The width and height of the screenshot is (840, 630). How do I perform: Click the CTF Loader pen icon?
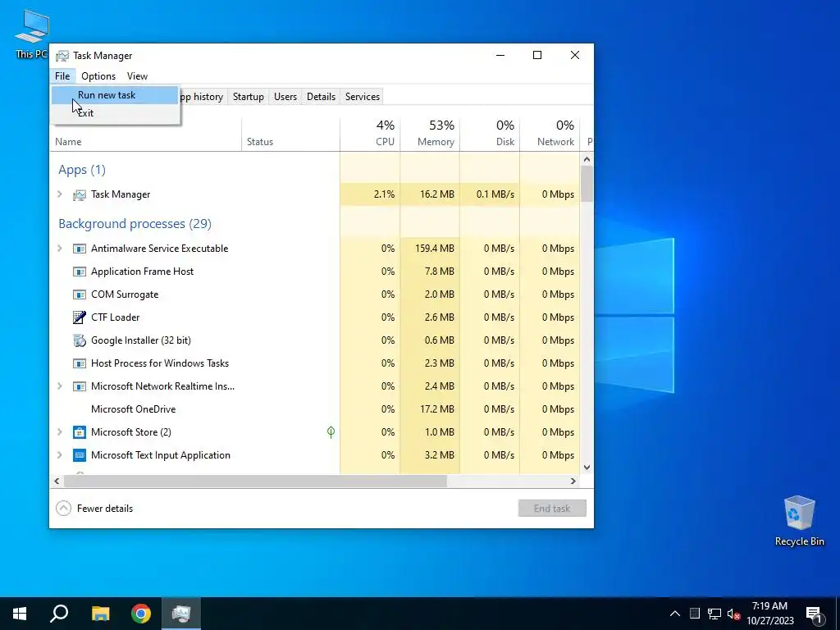pos(80,317)
